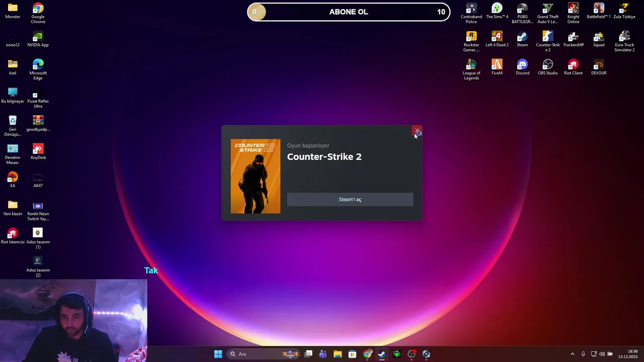
Task: Select FiveM desktop shortcut
Action: point(497,67)
